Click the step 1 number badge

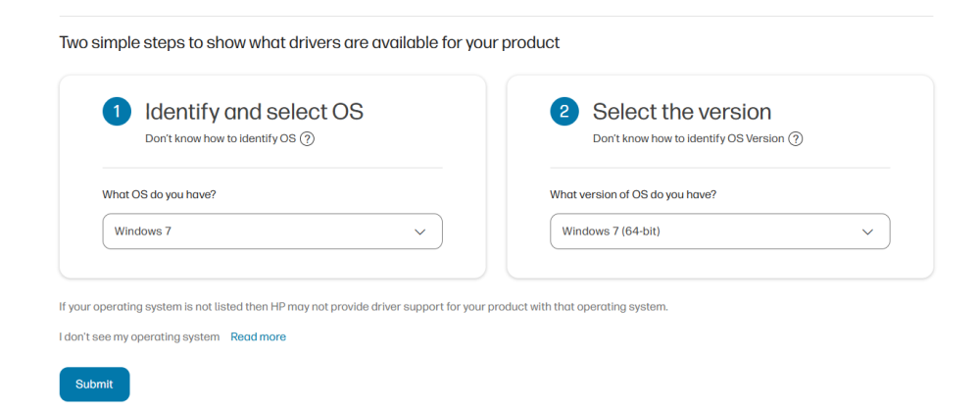click(117, 112)
